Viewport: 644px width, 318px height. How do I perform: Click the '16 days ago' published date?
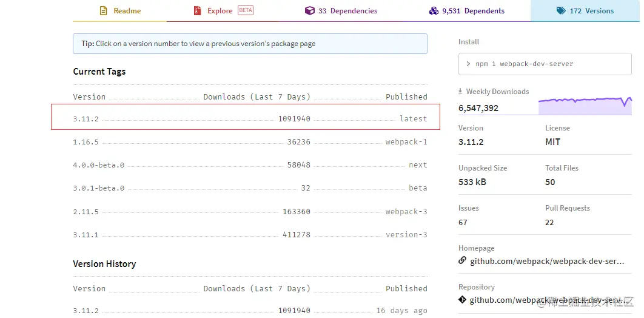click(401, 311)
